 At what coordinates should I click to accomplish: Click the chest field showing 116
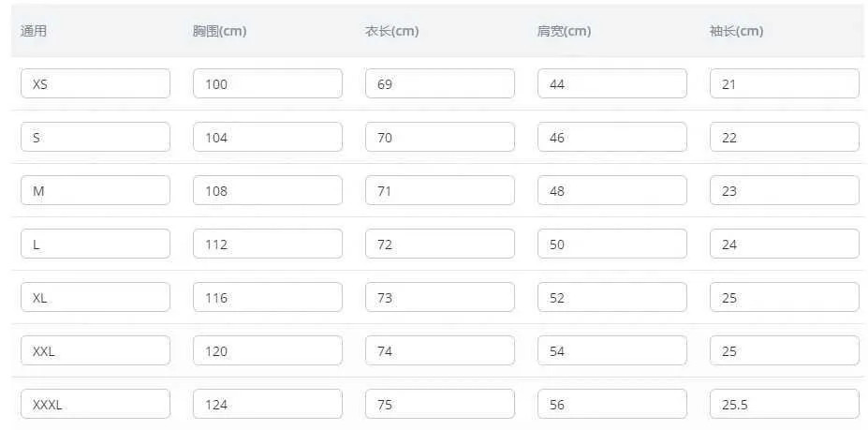268,297
